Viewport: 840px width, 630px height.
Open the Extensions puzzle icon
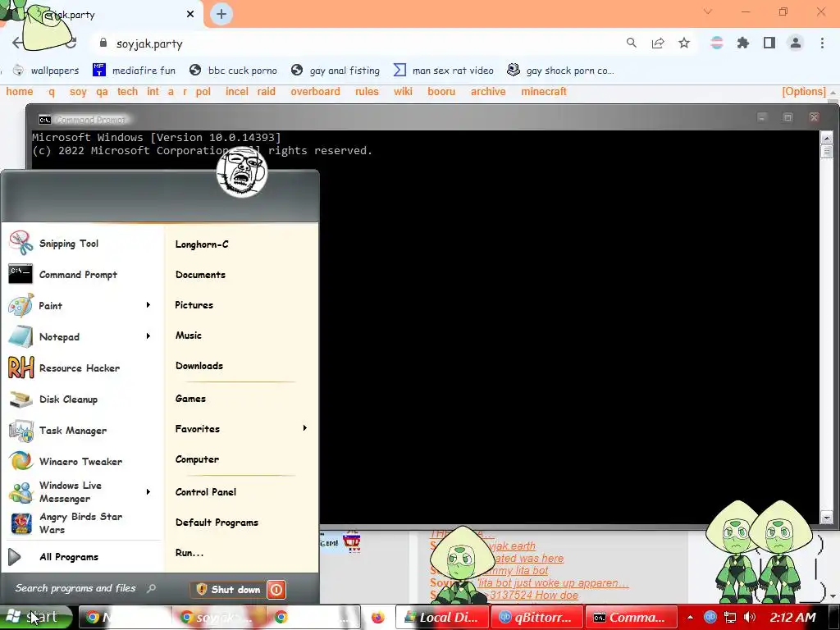click(743, 43)
